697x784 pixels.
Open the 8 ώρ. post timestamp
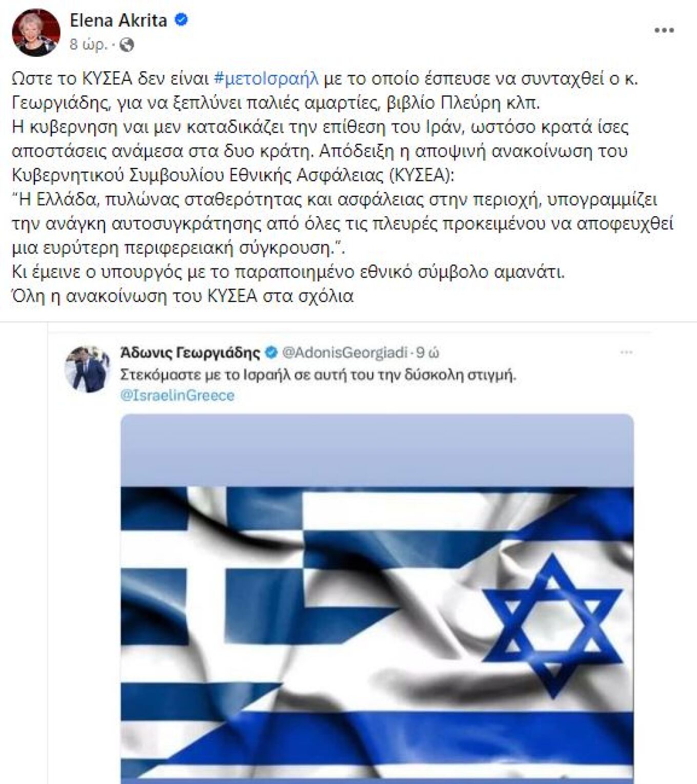click(88, 45)
